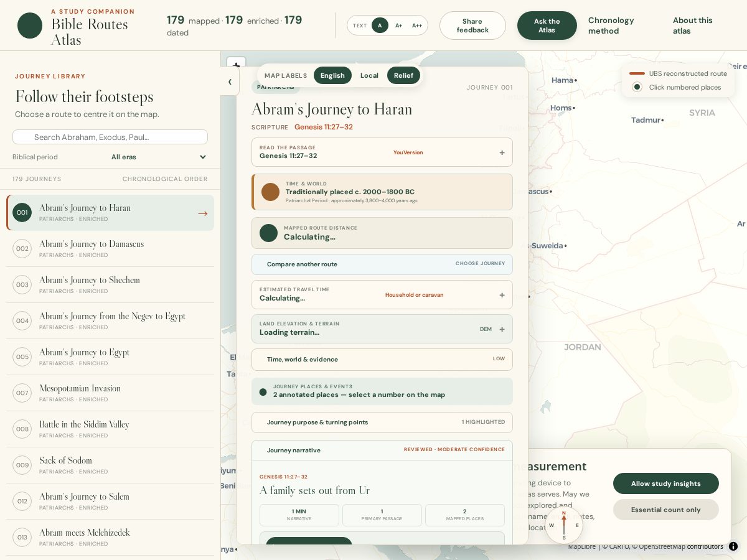Click the 002 number badge
The height and width of the screenshot is (560, 747).
point(22,249)
